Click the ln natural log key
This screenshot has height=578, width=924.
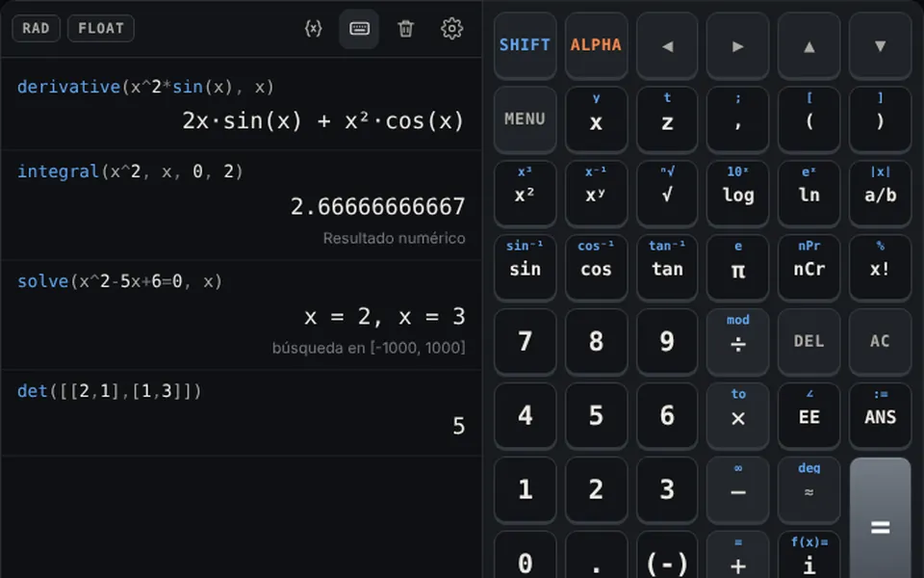tap(809, 194)
